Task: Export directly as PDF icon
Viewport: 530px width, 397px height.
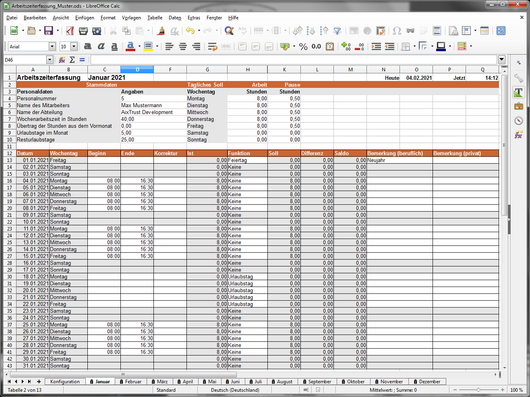Action: click(70, 31)
